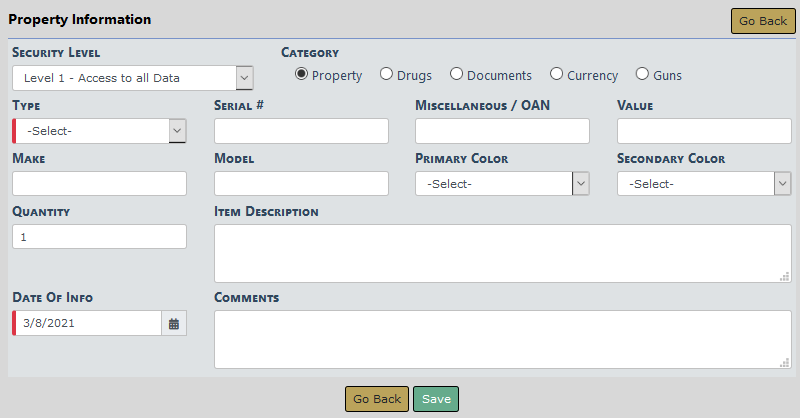The width and height of the screenshot is (800, 418).
Task: Open the Primary Color dropdown
Action: 502,184
